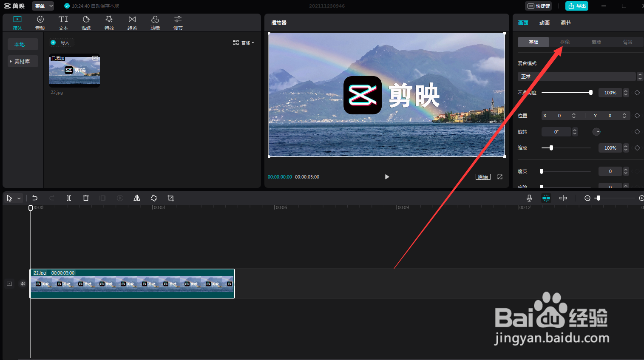The height and width of the screenshot is (360, 644).
Task: Add keyframe for 位置 position
Action: (x=637, y=116)
